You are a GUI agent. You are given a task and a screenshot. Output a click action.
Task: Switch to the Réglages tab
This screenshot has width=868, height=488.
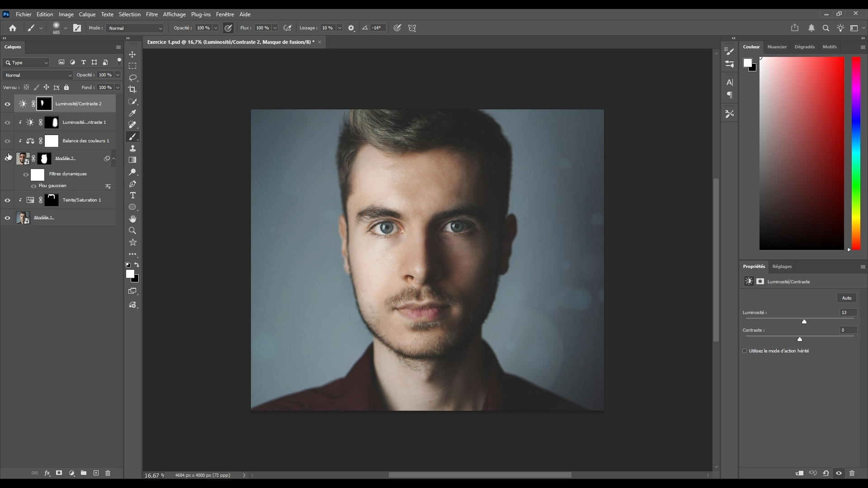782,266
